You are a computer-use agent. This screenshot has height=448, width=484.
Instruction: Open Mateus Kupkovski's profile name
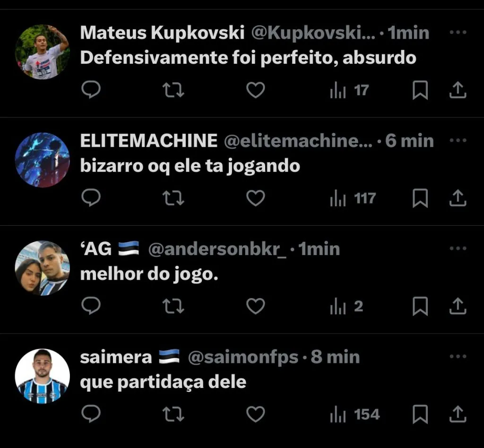tap(163, 33)
